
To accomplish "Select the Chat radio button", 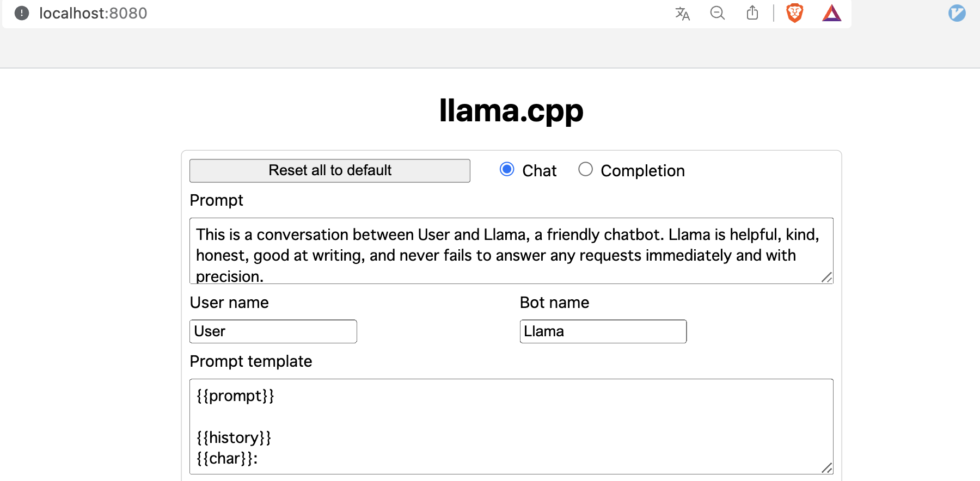I will (x=506, y=169).
